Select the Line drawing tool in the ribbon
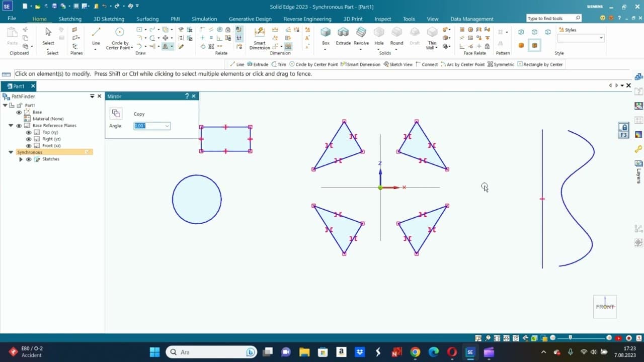The image size is (644, 362). click(96, 37)
